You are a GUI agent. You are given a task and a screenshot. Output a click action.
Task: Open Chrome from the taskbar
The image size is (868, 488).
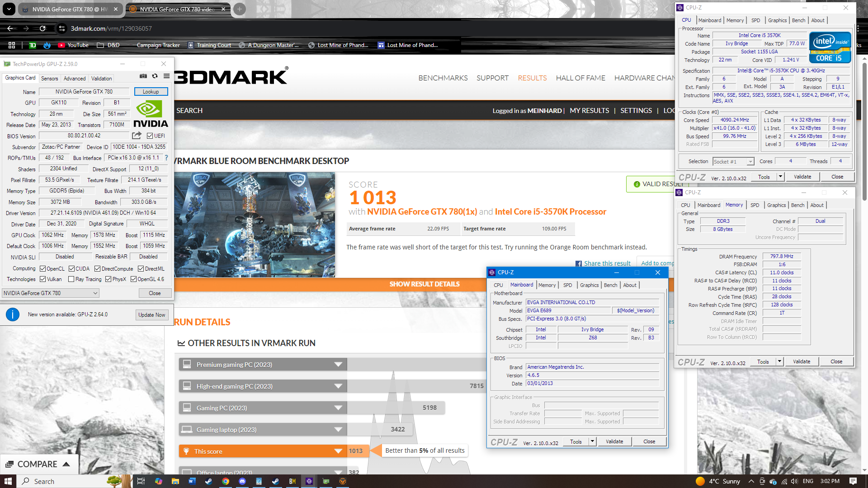(x=225, y=481)
